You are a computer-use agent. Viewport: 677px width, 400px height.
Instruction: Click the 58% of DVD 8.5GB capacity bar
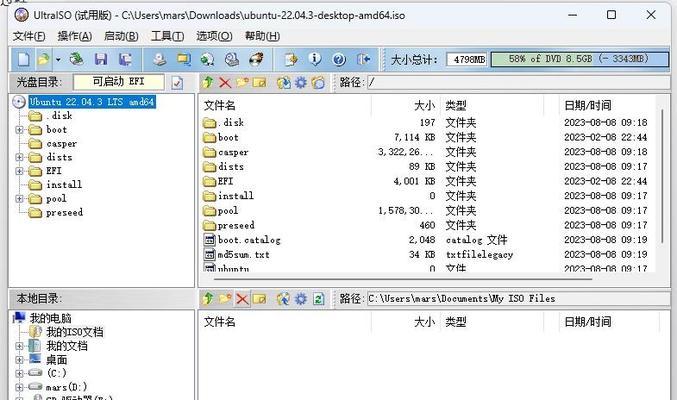(579, 59)
